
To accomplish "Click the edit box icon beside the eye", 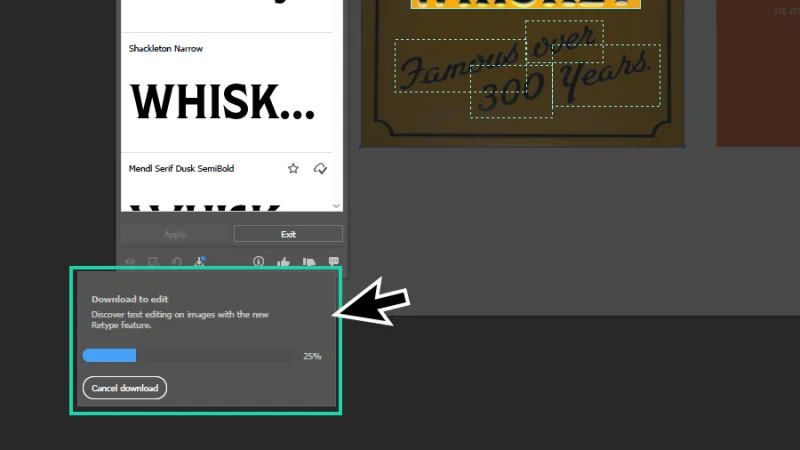I will pos(153,262).
